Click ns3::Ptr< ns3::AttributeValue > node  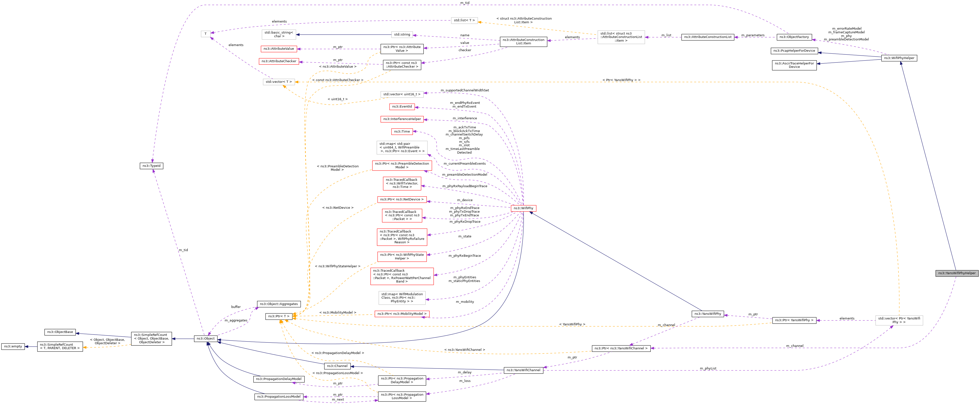click(402, 49)
